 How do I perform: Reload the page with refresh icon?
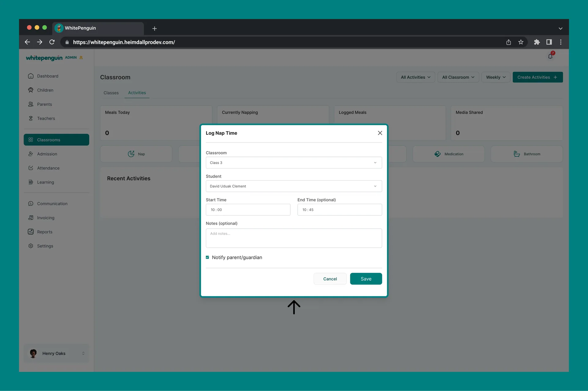pyautogui.click(x=52, y=42)
